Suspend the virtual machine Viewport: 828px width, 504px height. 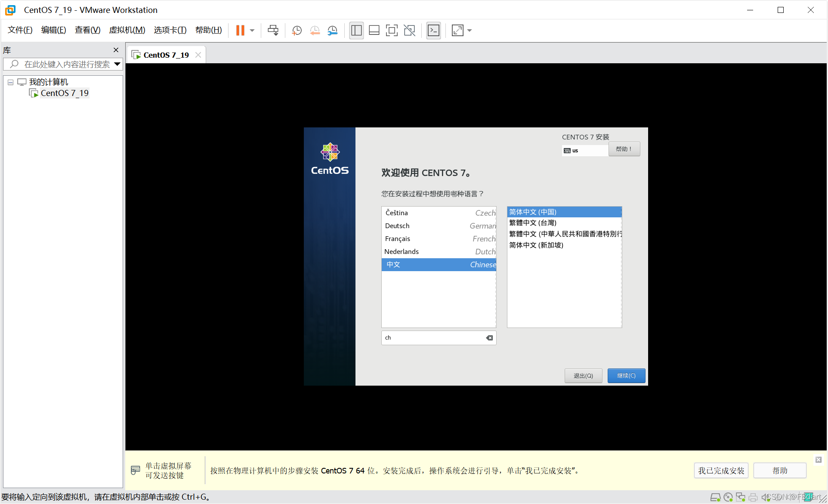click(x=240, y=30)
